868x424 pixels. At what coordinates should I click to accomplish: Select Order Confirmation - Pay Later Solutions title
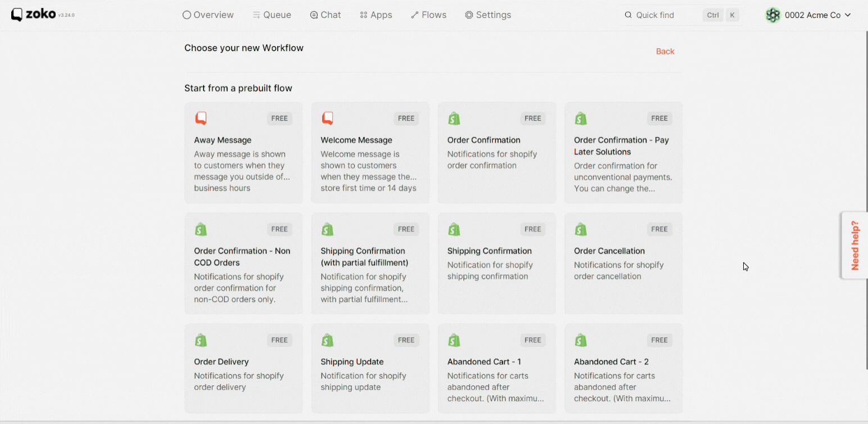[x=621, y=146]
